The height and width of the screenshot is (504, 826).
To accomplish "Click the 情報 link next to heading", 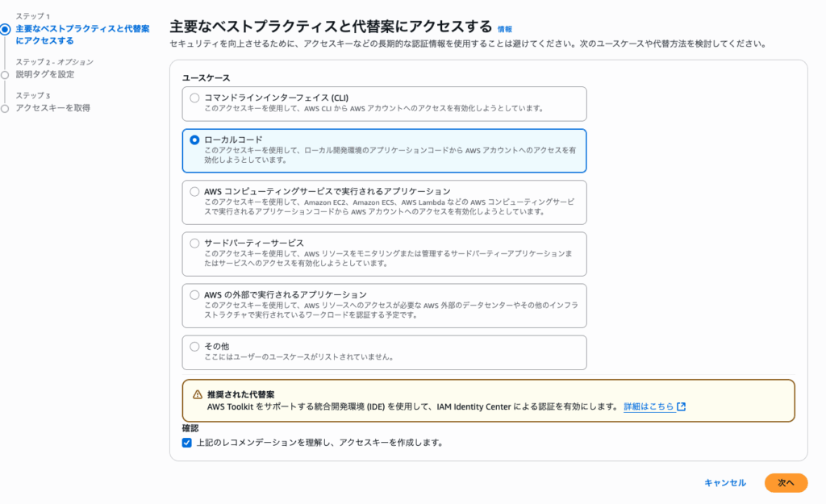I will pos(505,30).
